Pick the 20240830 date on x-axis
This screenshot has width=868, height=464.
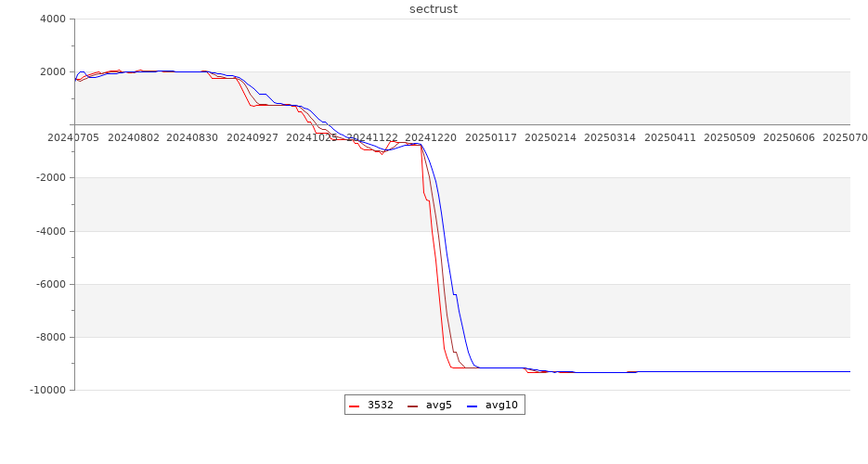(x=192, y=137)
